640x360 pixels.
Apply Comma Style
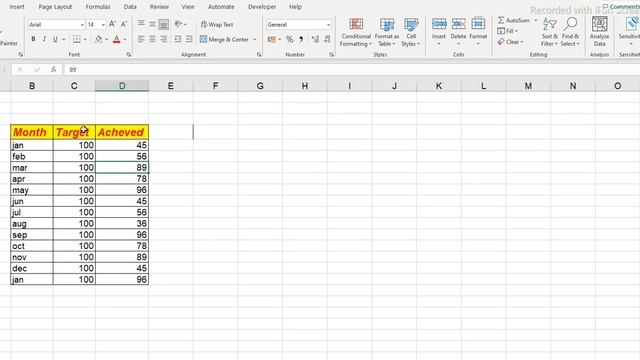tap(301, 39)
